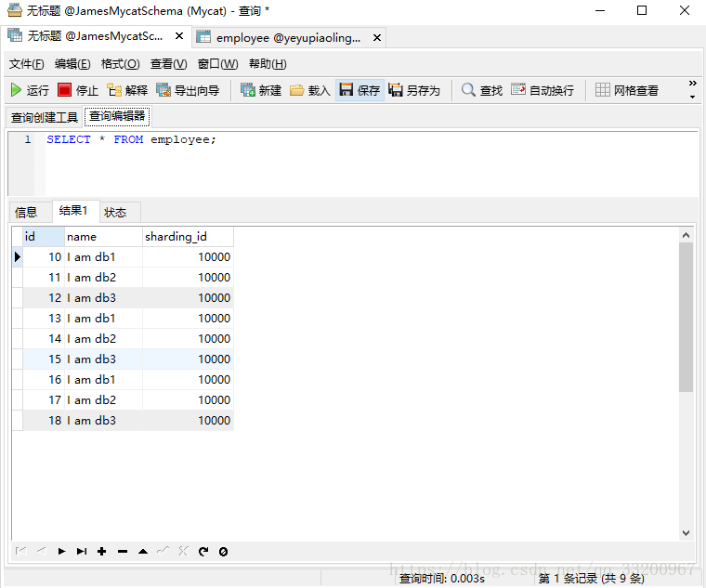This screenshot has width=706, height=588.
Task: Run the query with 运行 button
Action: click(29, 90)
